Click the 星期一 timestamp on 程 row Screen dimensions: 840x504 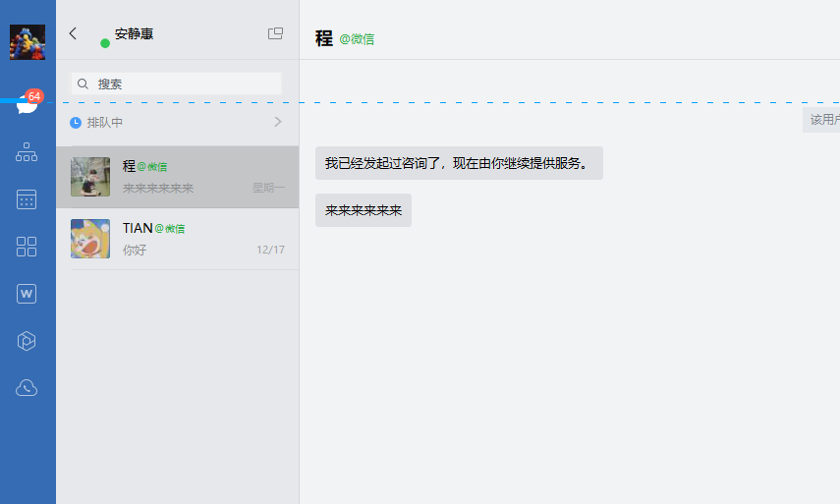tap(269, 188)
